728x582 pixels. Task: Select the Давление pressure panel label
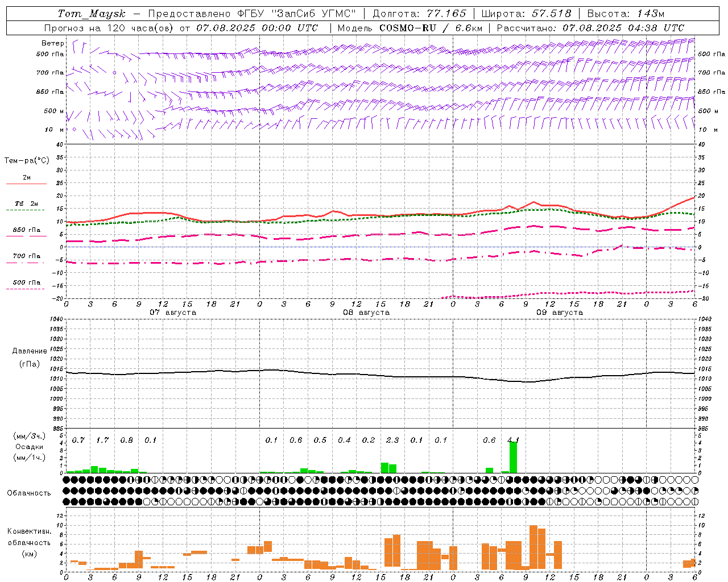pos(30,351)
